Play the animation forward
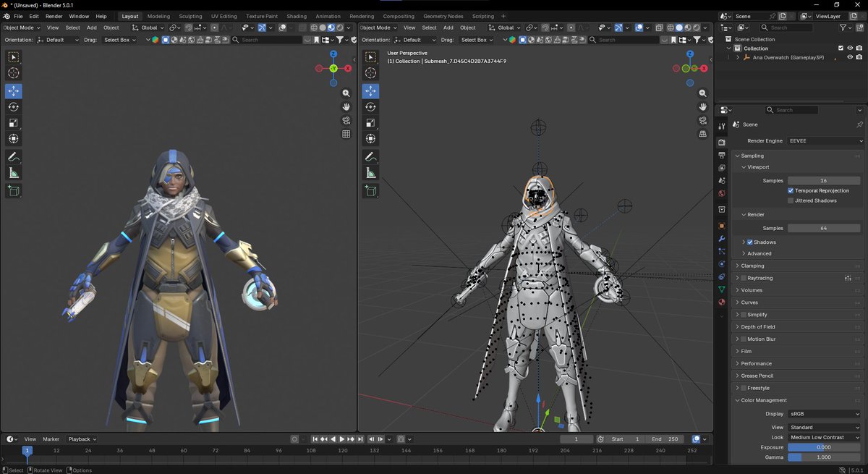Viewport: 868px width, 474px height. tap(341, 439)
